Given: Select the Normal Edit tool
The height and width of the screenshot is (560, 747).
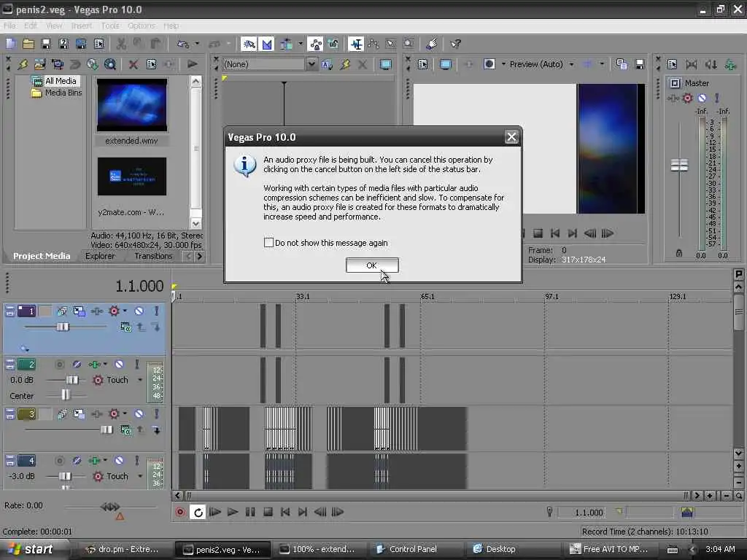Looking at the screenshot, I should (x=356, y=44).
